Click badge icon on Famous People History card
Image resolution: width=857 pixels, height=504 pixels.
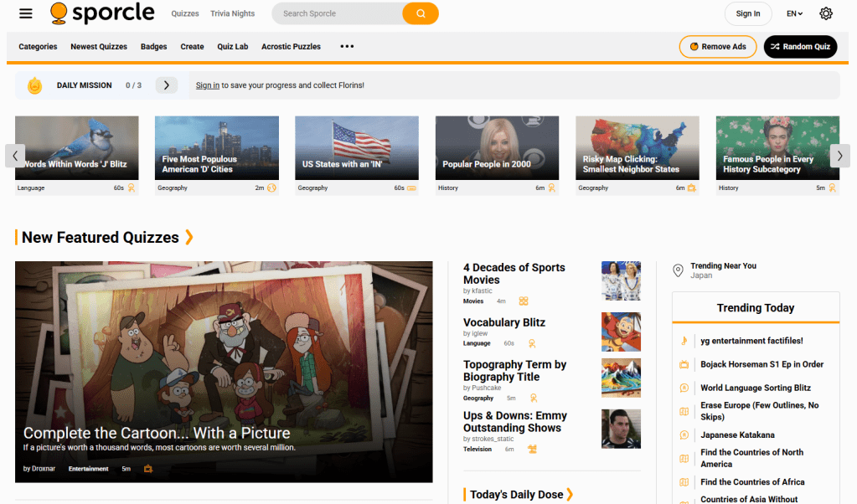pyautogui.click(x=833, y=188)
